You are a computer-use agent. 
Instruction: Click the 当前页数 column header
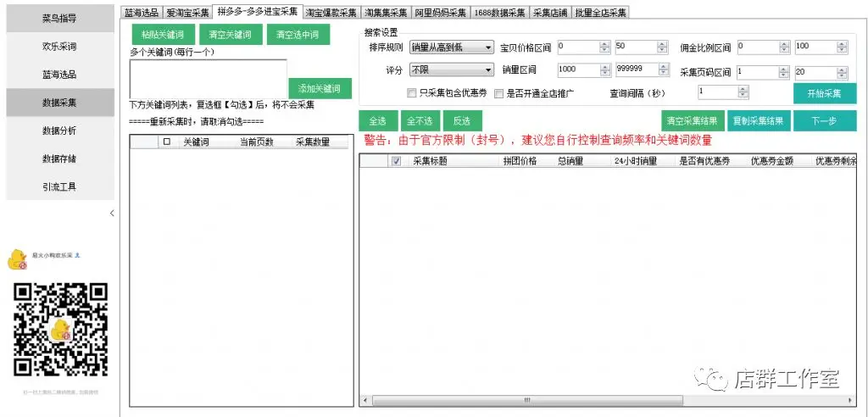pos(257,142)
